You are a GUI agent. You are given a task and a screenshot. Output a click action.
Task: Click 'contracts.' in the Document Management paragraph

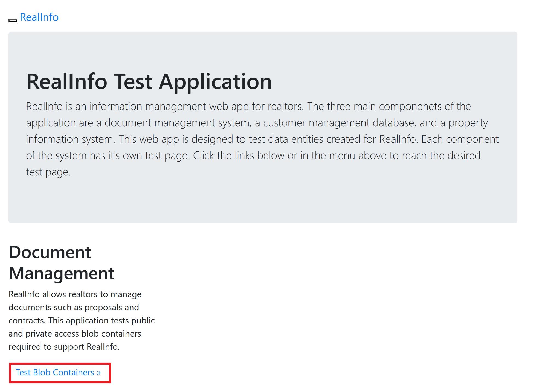(27, 320)
